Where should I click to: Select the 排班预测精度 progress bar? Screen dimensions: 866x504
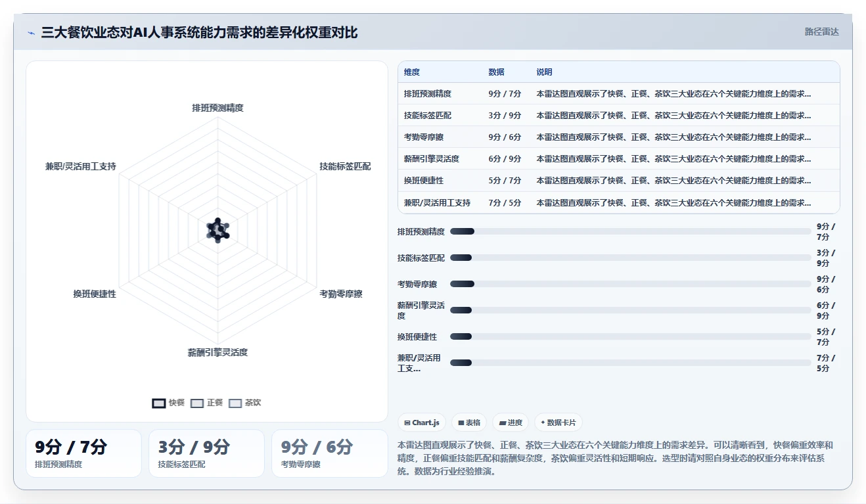pos(631,231)
